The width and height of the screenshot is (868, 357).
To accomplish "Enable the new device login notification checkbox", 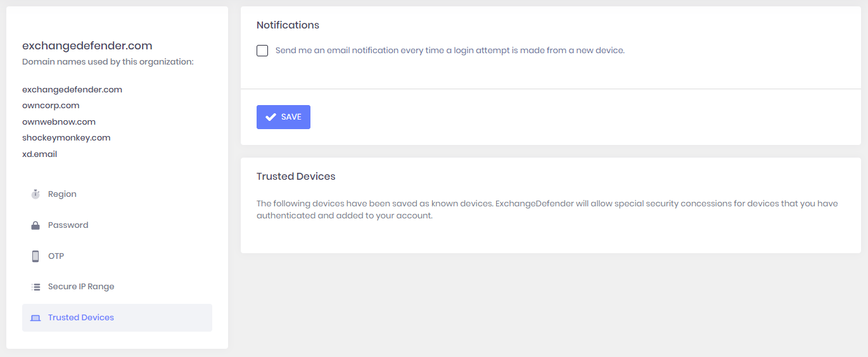I will (262, 51).
